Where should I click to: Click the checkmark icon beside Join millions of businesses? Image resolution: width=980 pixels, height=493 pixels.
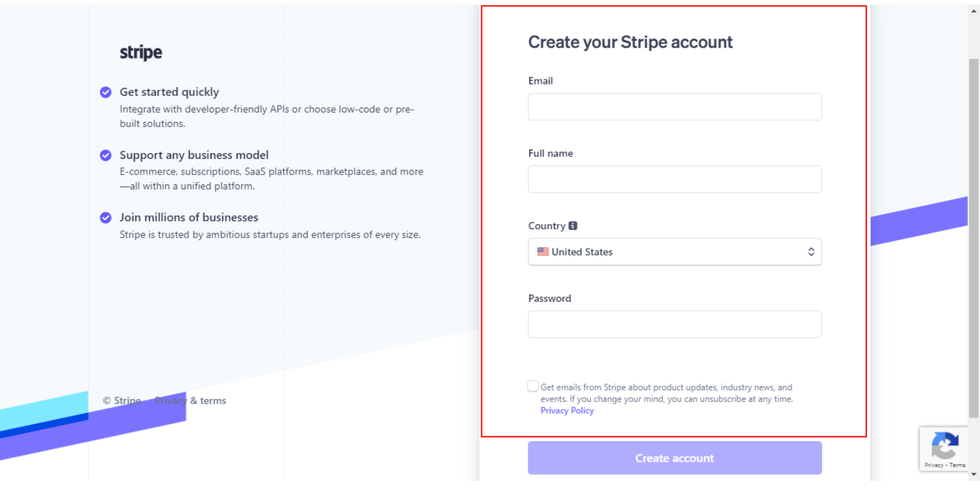(x=105, y=217)
